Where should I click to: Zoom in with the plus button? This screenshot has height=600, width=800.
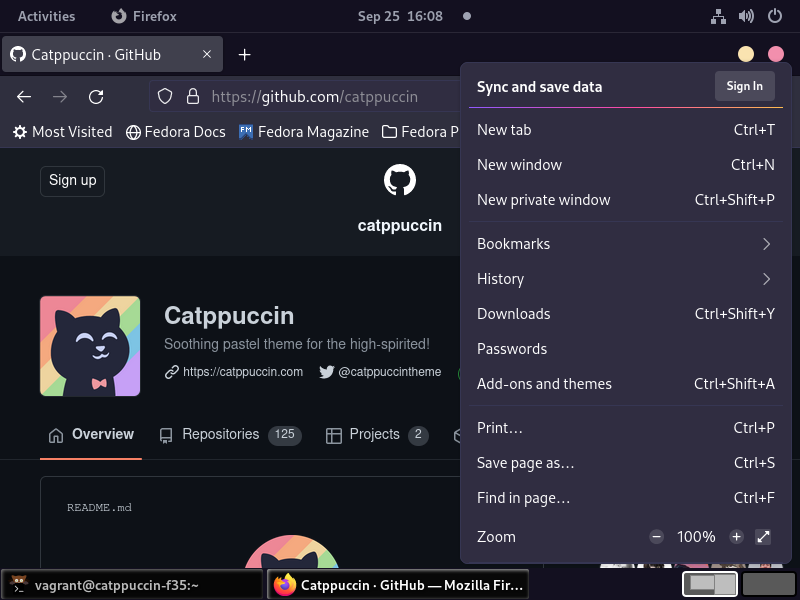click(x=736, y=537)
